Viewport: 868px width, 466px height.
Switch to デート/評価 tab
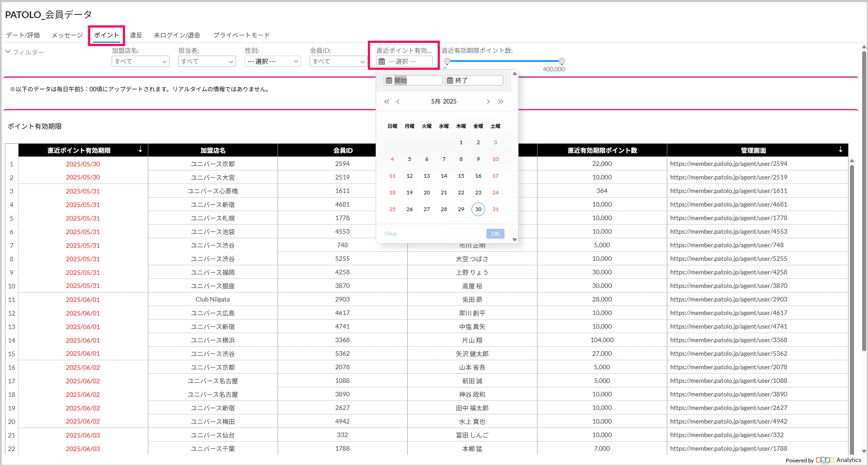(23, 35)
